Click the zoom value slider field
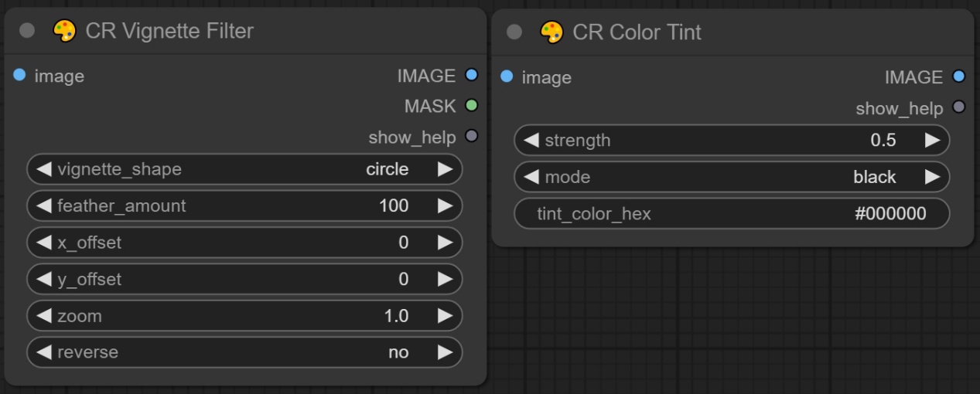 click(244, 316)
